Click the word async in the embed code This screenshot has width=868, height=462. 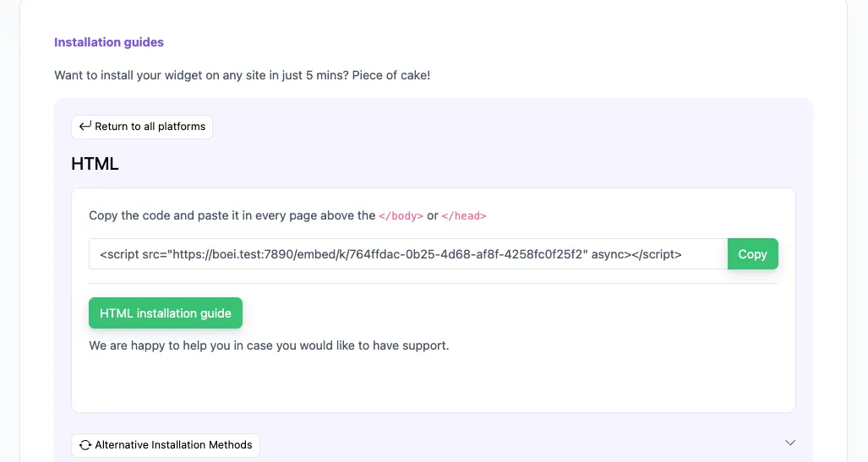611,253
